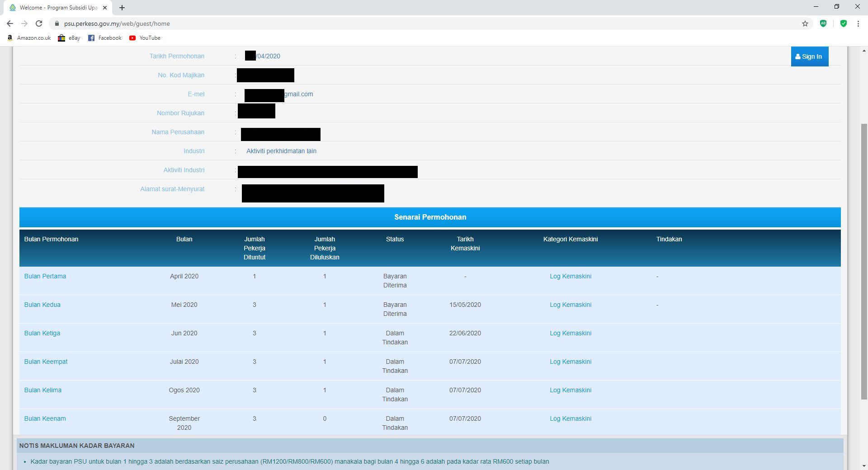Open Chrome three-dot menu

pyautogui.click(x=858, y=23)
